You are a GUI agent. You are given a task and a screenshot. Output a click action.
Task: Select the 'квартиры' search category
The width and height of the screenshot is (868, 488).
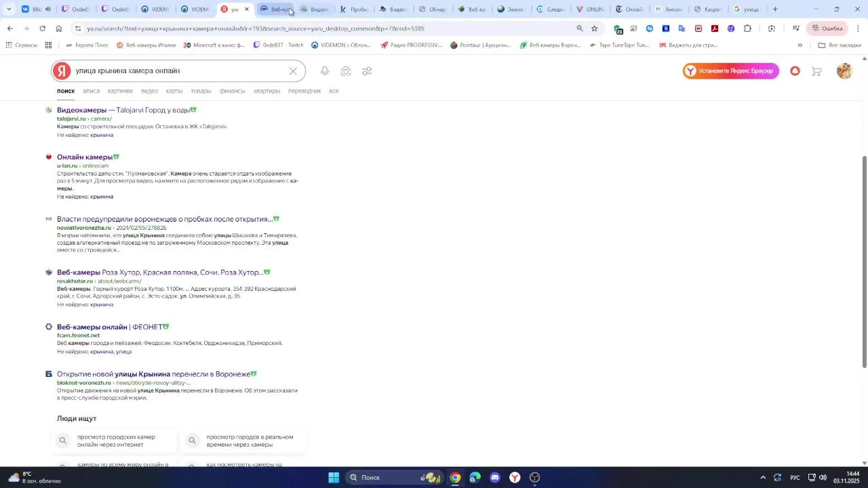267,91
